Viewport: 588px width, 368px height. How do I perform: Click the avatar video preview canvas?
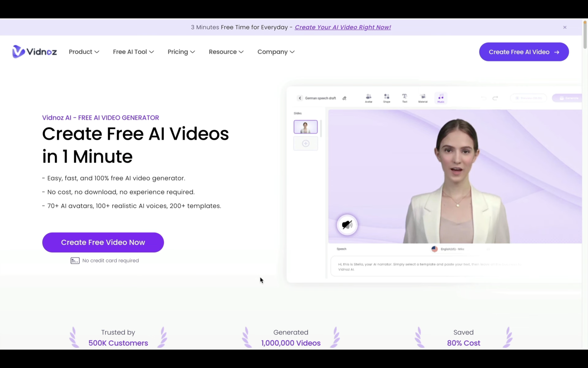(455, 176)
